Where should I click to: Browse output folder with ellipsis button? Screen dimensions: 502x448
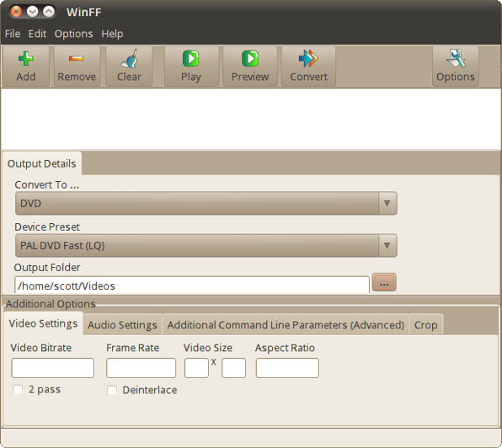pos(384,282)
